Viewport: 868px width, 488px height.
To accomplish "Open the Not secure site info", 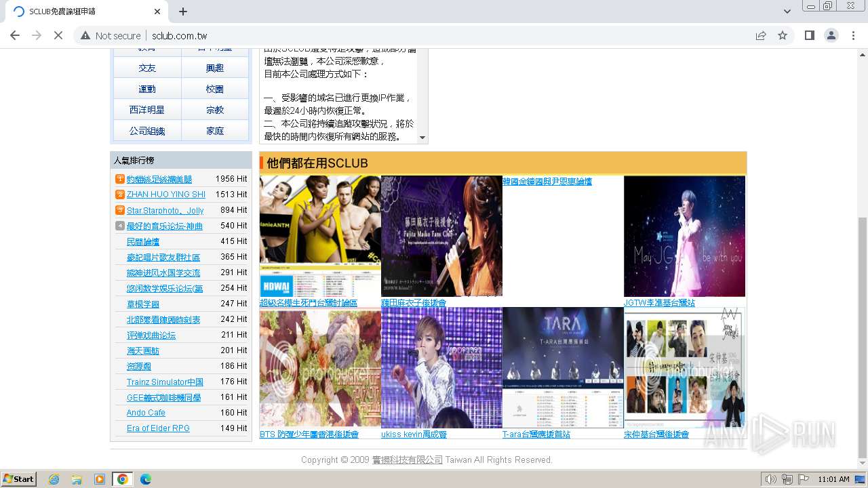I will tap(111, 36).
